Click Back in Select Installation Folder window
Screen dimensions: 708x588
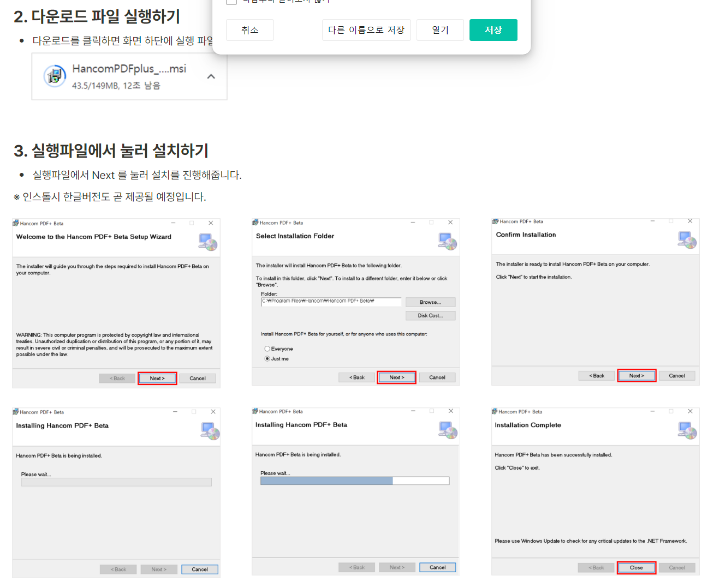pyautogui.click(x=357, y=377)
